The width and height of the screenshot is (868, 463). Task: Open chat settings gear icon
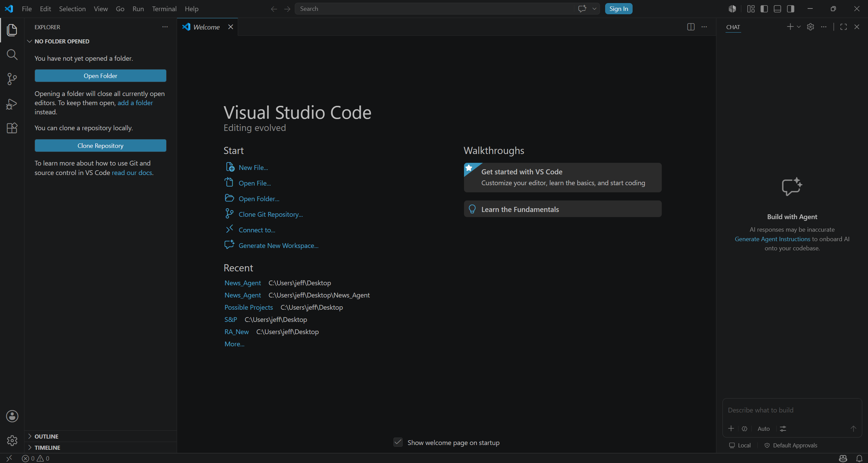(810, 27)
